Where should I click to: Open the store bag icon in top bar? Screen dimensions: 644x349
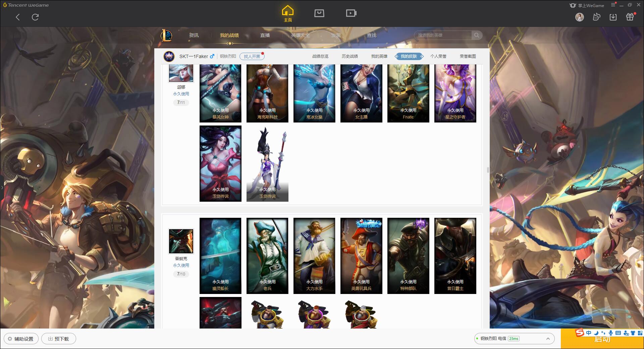coord(319,13)
